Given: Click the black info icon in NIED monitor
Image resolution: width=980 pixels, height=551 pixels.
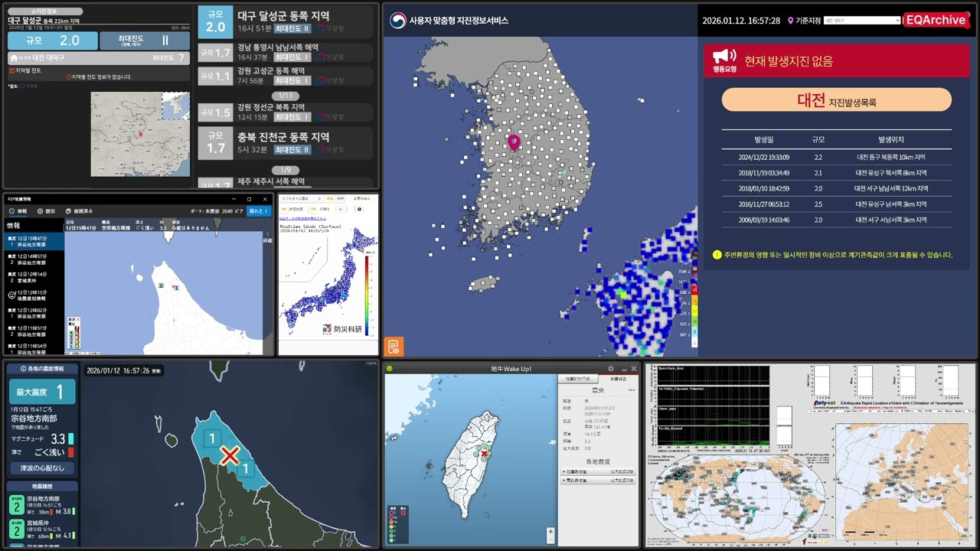Looking at the screenshot, I should [x=361, y=208].
